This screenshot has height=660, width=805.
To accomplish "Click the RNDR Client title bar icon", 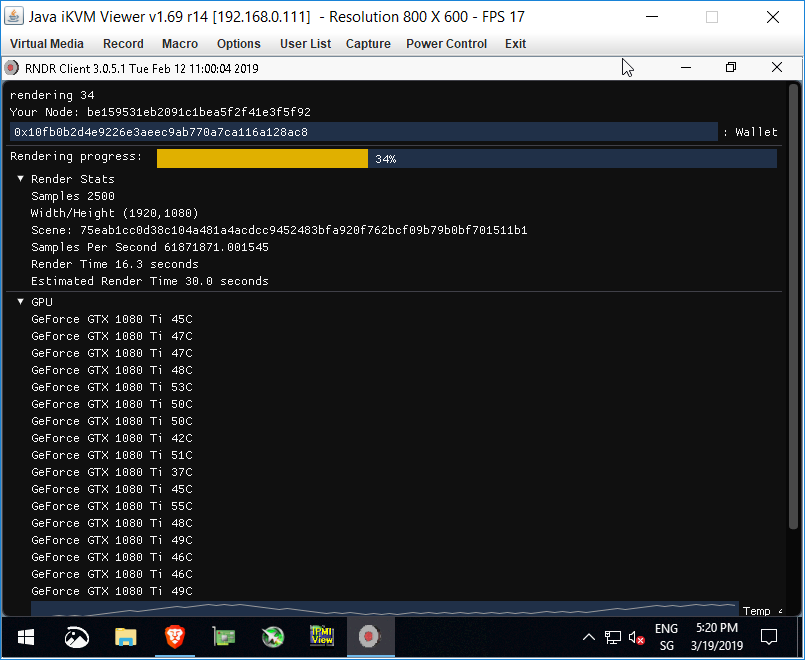I will pos(11,68).
